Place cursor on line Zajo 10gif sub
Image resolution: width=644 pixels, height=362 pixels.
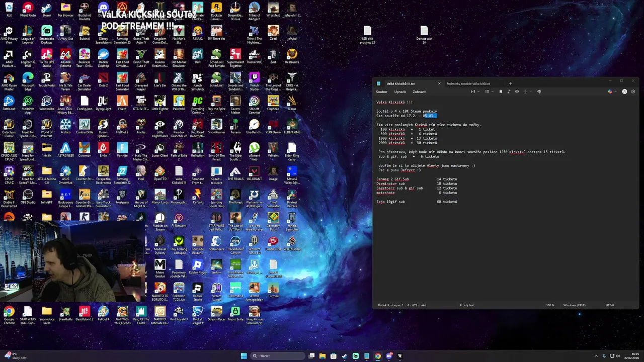coord(417,202)
